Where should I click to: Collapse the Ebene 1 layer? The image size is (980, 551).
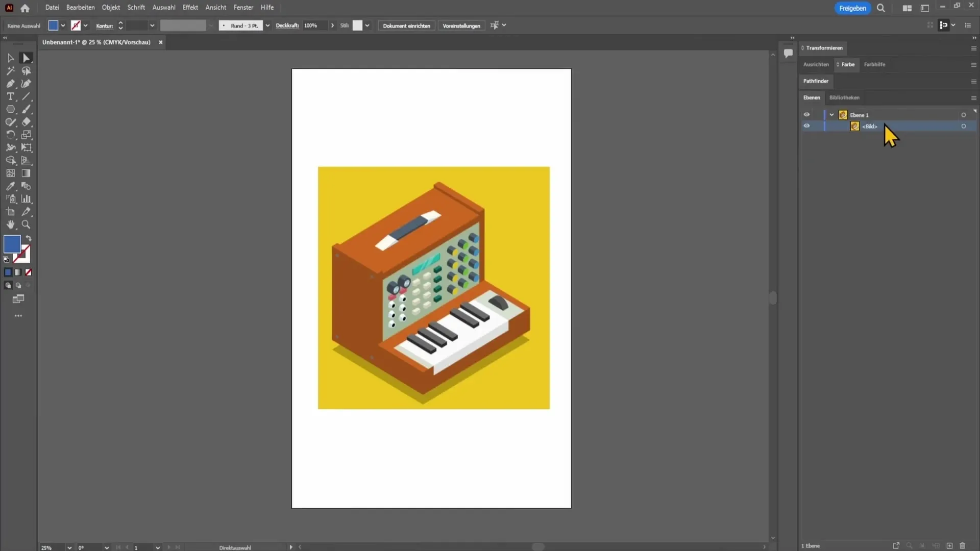[x=832, y=115]
